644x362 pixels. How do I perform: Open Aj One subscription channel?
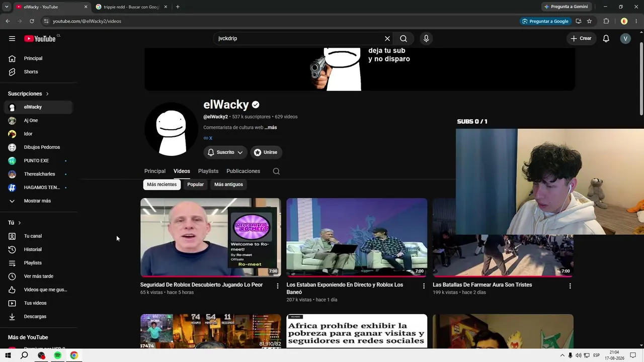[x=38, y=121]
